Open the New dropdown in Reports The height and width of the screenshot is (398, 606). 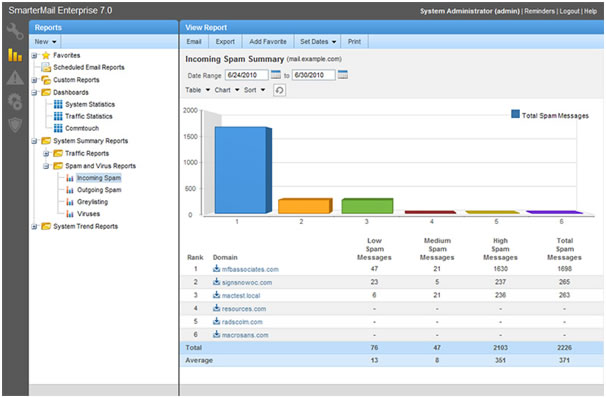(45, 41)
